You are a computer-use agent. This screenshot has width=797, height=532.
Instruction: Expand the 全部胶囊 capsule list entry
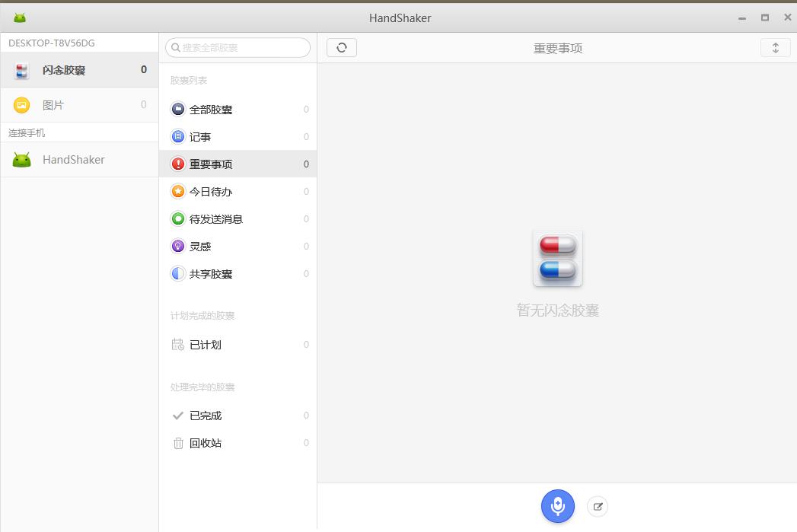coord(209,109)
